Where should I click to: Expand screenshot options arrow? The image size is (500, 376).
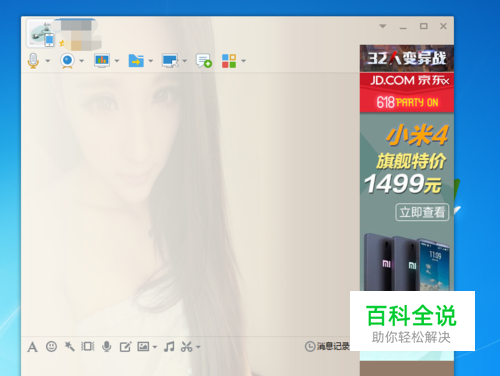[198, 347]
